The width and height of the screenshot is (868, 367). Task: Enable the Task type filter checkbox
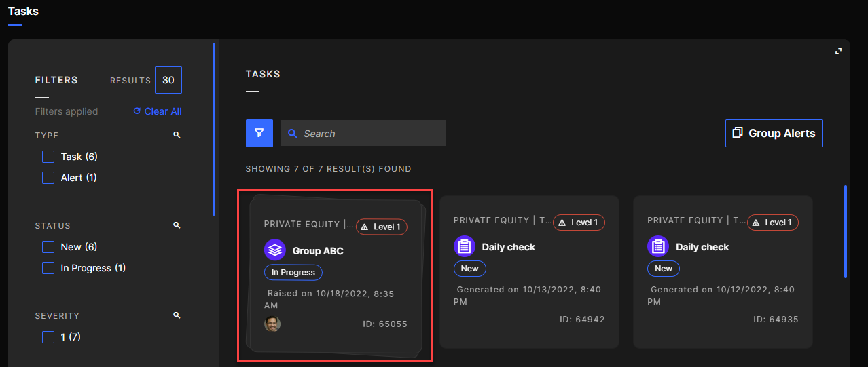point(48,157)
